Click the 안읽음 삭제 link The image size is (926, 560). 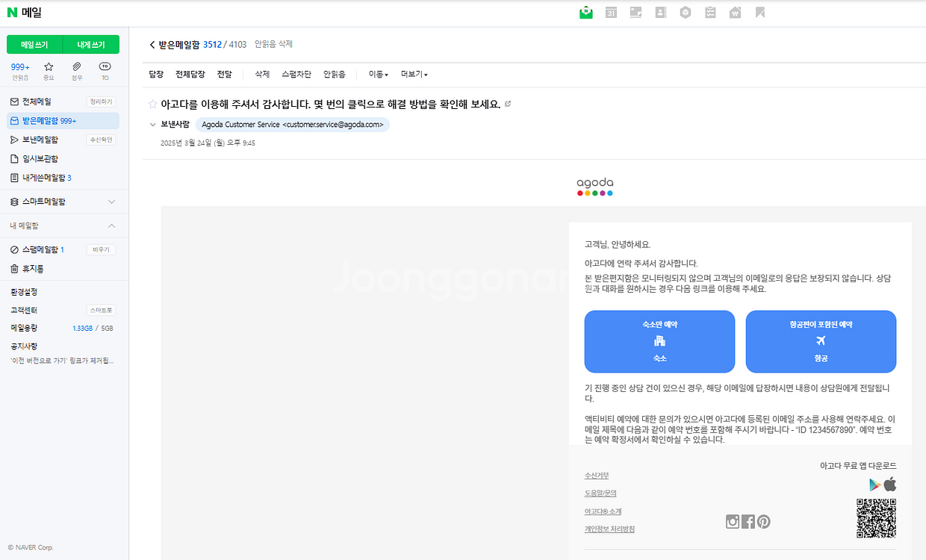274,45
